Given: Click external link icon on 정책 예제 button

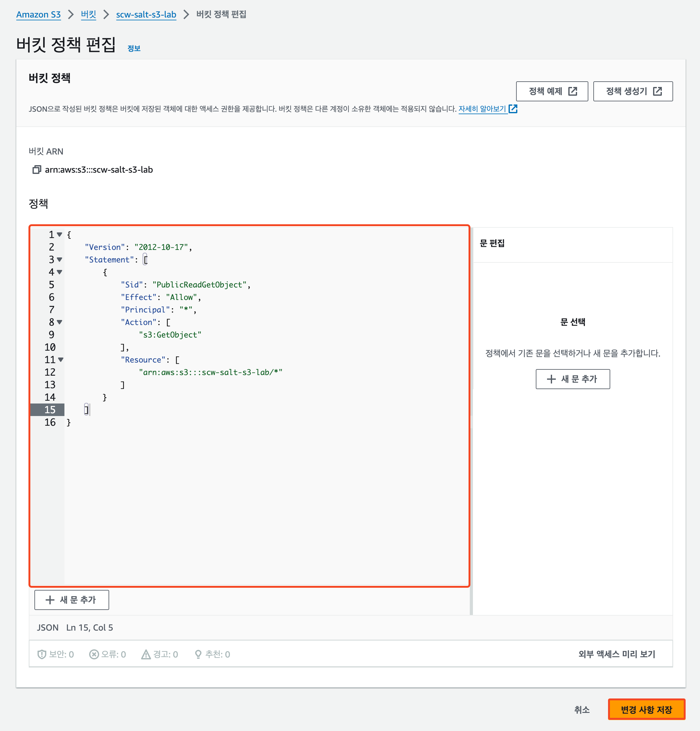Looking at the screenshot, I should (x=572, y=91).
